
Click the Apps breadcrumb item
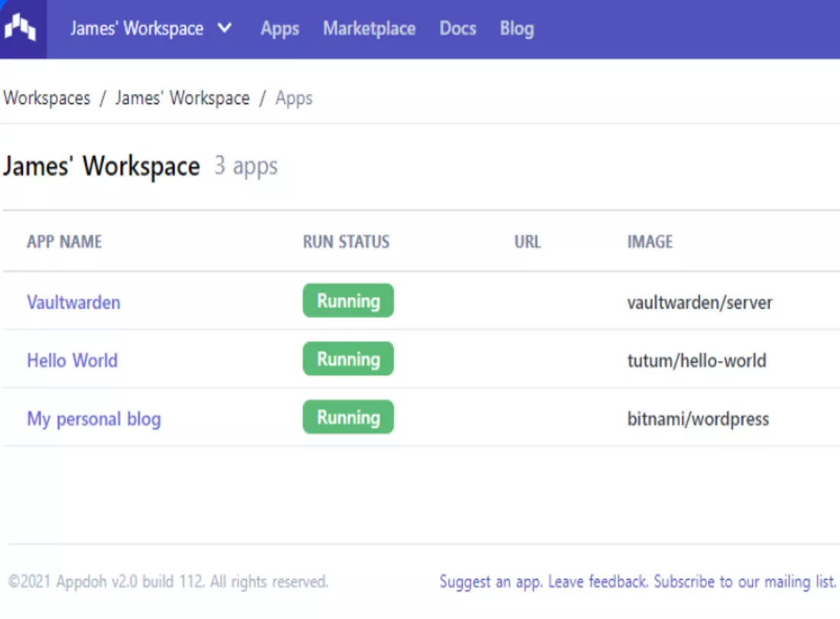[294, 99]
